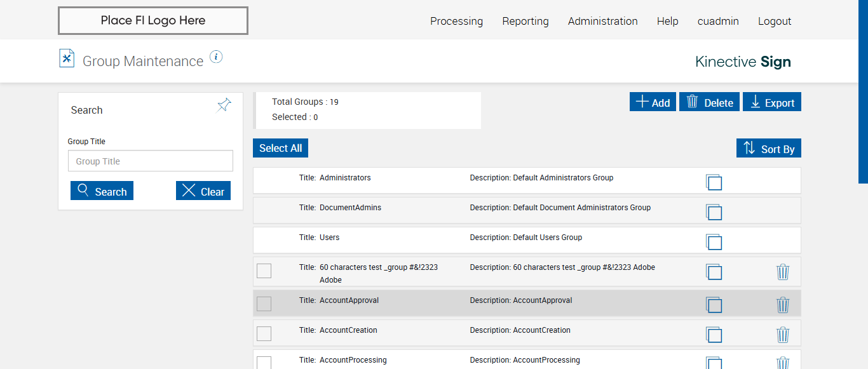
Task: Click the info icon beside Group Maintenance
Action: (216, 57)
